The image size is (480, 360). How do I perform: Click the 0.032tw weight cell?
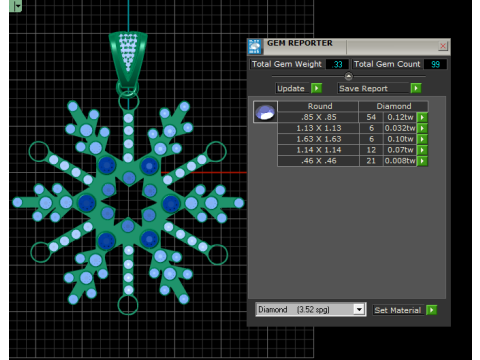tap(400, 128)
